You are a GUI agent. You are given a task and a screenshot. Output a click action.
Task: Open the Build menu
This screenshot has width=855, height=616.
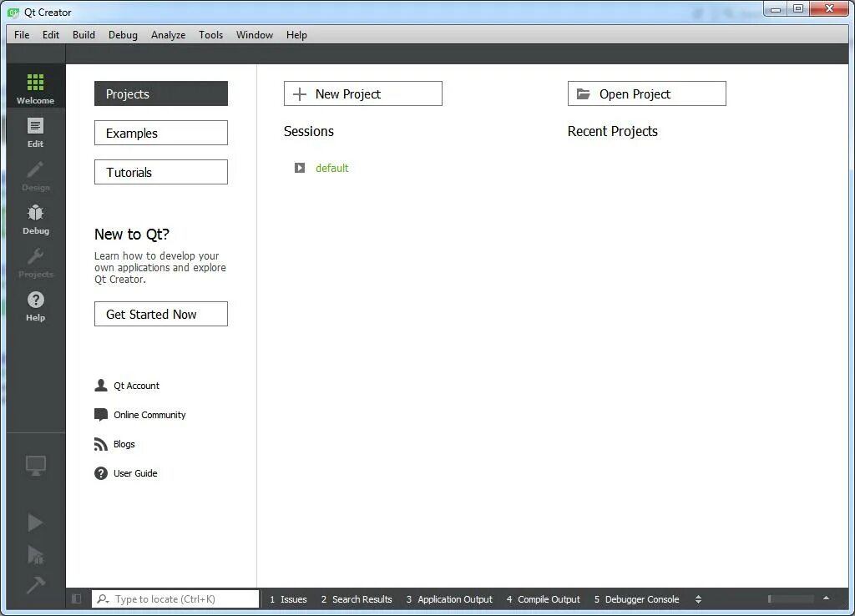click(84, 35)
